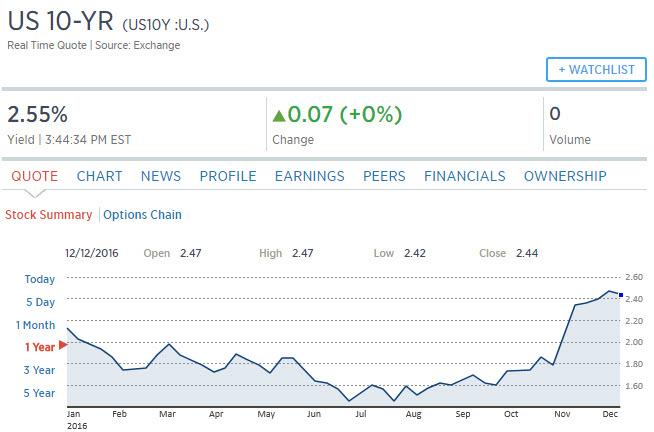Set chart range to Today
Screen dimensions: 654x432
click(x=40, y=279)
